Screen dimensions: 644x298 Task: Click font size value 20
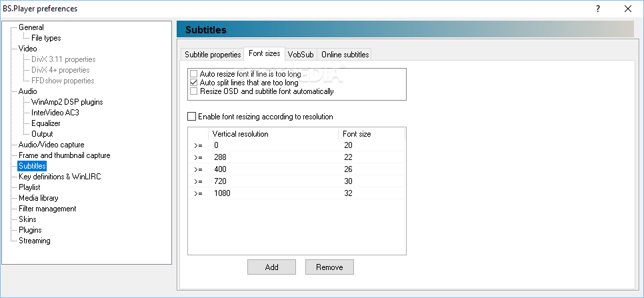point(348,145)
